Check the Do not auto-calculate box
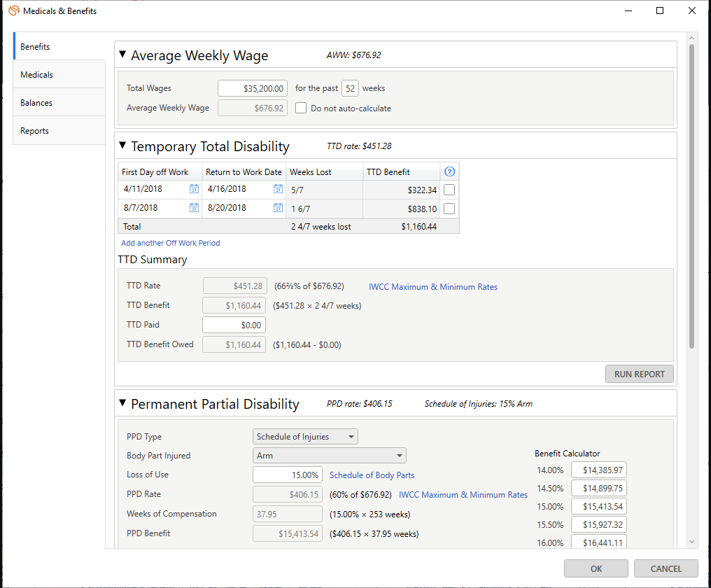The image size is (711, 588). point(301,108)
